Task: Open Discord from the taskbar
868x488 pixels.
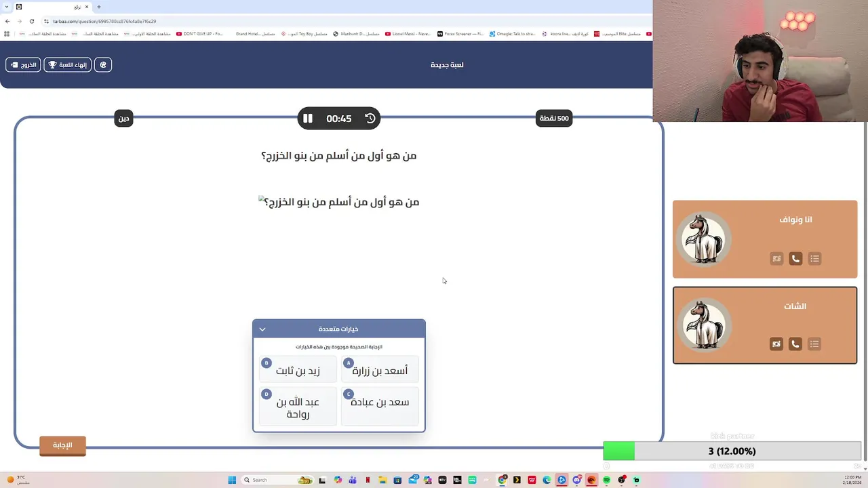Action: [x=577, y=480]
